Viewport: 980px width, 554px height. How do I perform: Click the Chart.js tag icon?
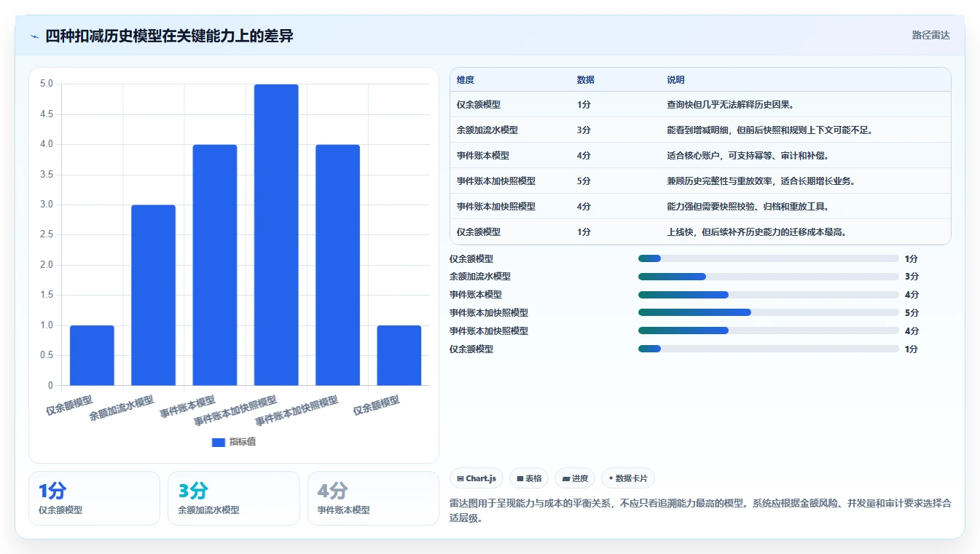[460, 478]
